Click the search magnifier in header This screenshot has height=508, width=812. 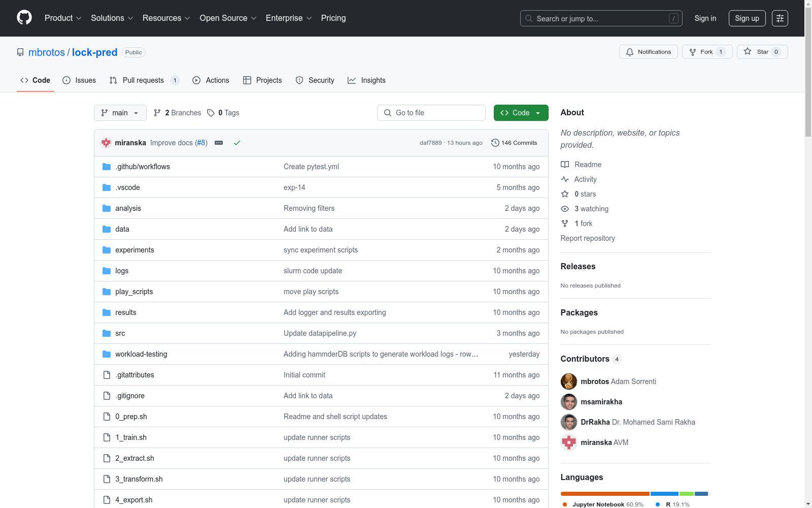point(528,18)
